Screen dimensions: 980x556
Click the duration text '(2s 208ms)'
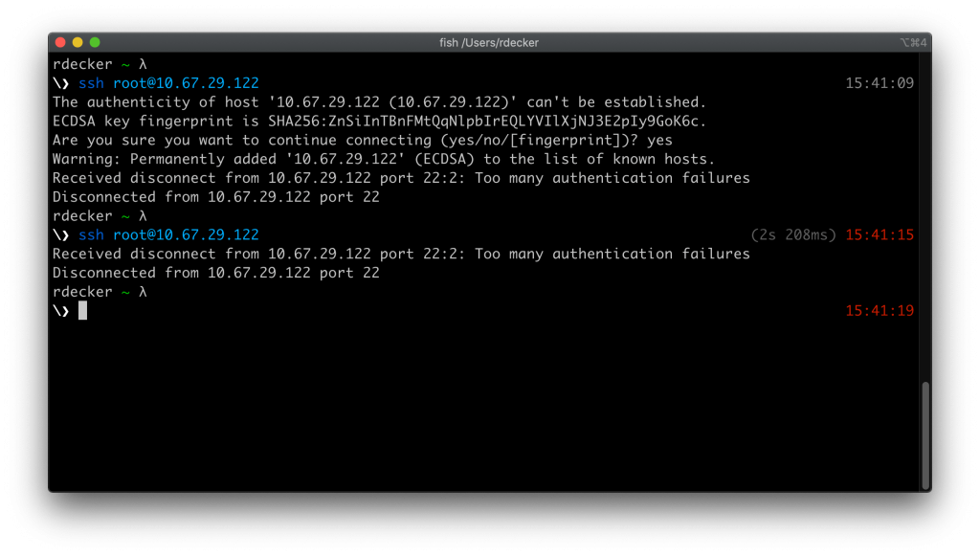pos(793,234)
